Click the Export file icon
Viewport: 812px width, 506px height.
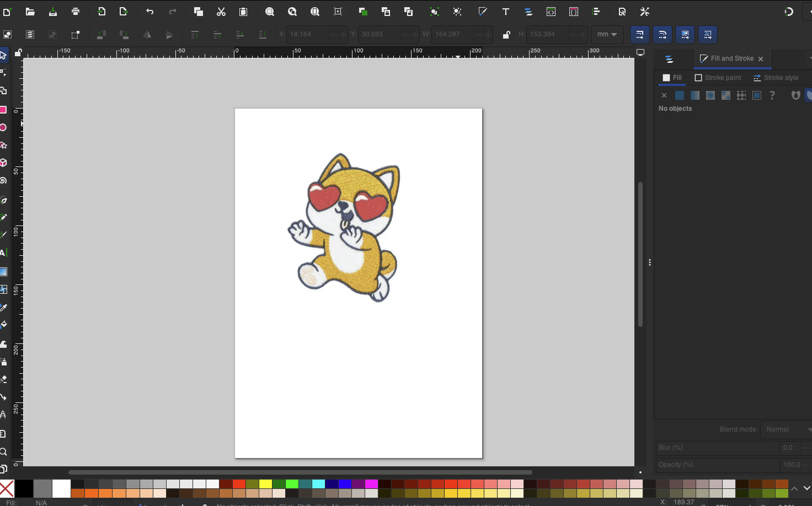[x=124, y=12]
